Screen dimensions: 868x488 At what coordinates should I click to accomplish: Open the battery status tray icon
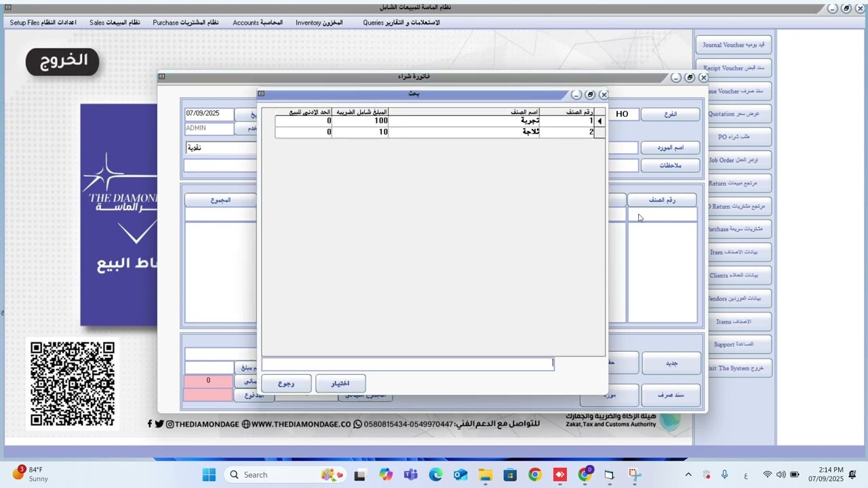pos(795,474)
